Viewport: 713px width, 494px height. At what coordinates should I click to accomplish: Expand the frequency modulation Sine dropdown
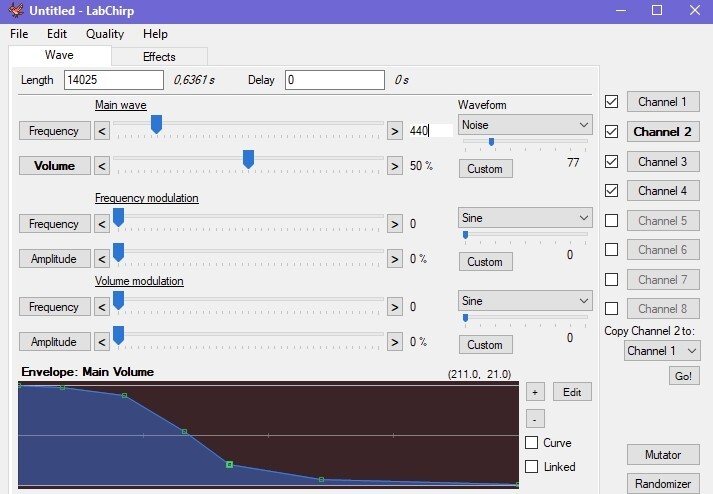tap(525, 218)
